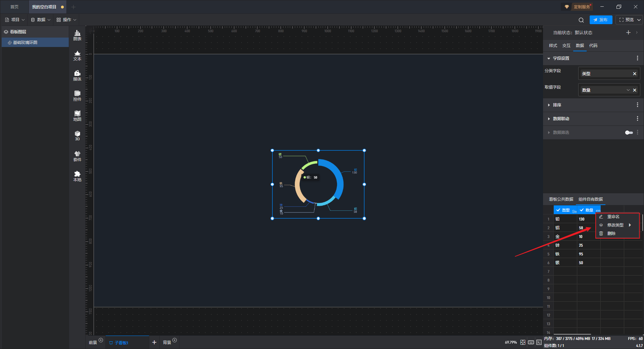Open the 套件 kits components panel
644x349 pixels.
77,156
